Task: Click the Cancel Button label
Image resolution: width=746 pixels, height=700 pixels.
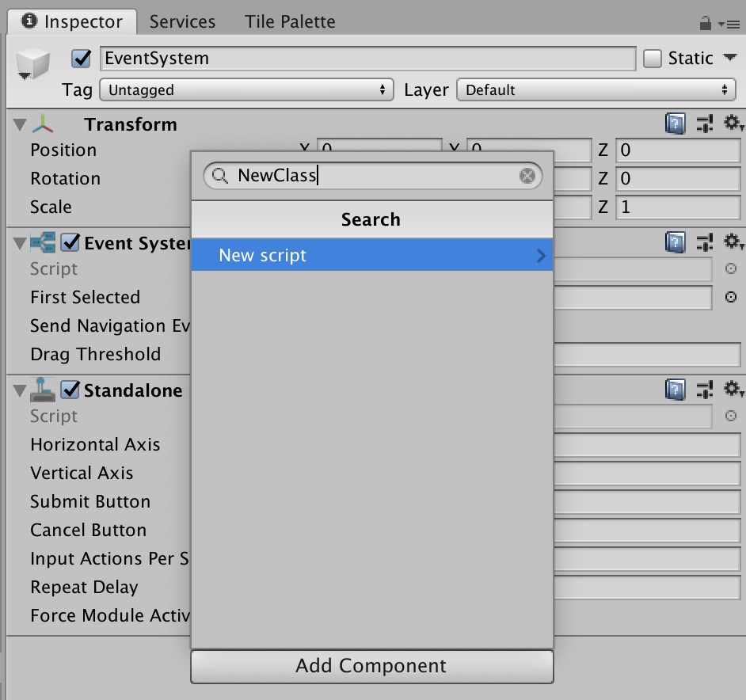Action: pyautogui.click(x=89, y=530)
